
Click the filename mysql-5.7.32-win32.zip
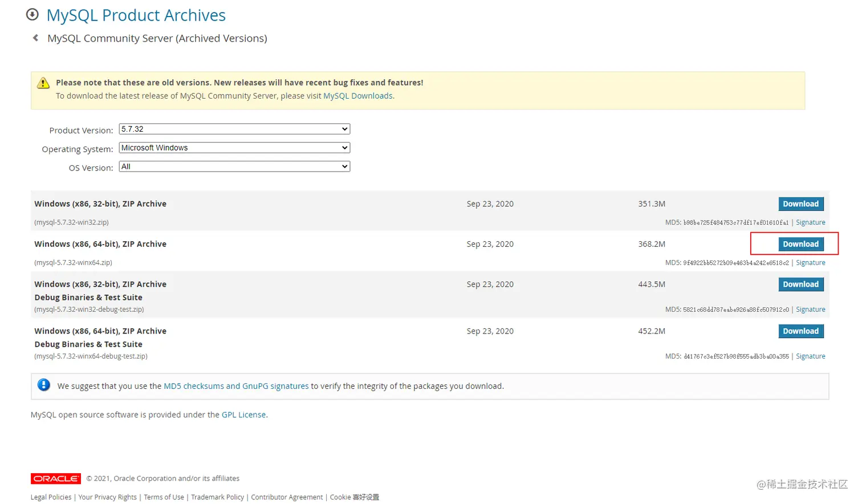(72, 222)
